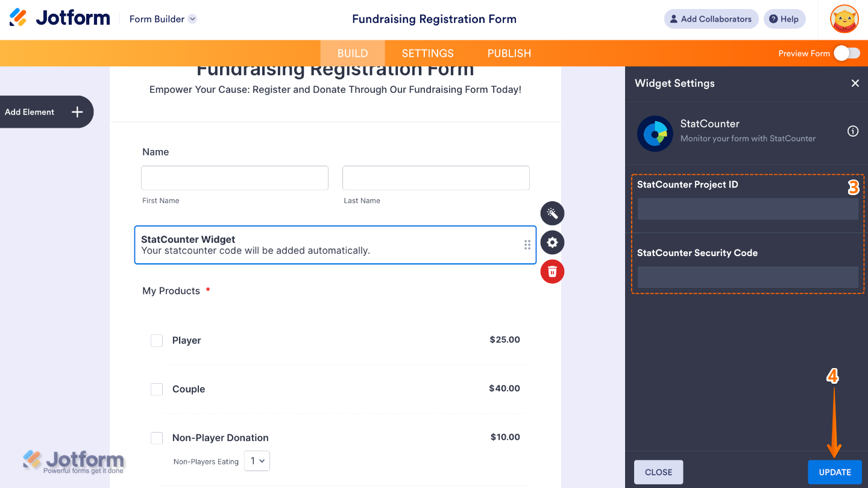
Task: Click the avatar icon in top right corner
Action: pos(843,19)
